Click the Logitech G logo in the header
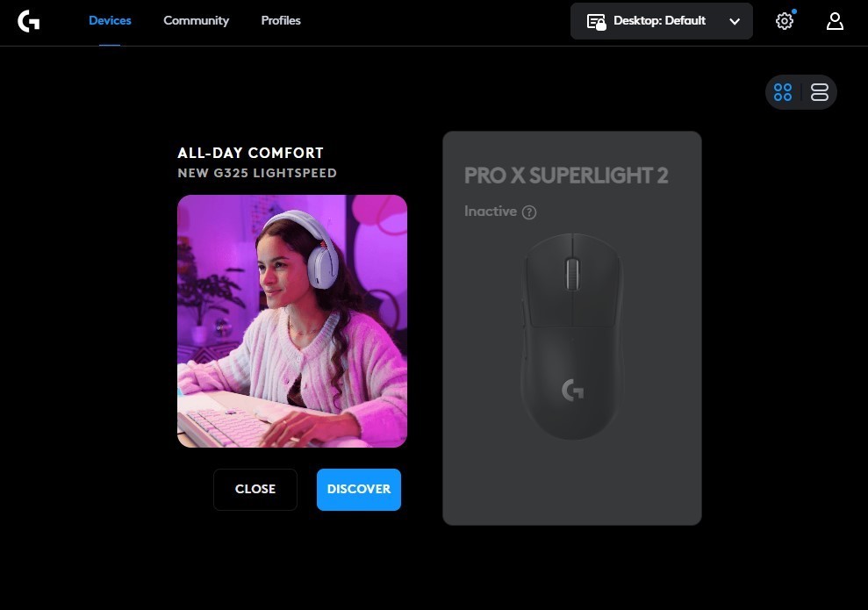 click(x=29, y=21)
